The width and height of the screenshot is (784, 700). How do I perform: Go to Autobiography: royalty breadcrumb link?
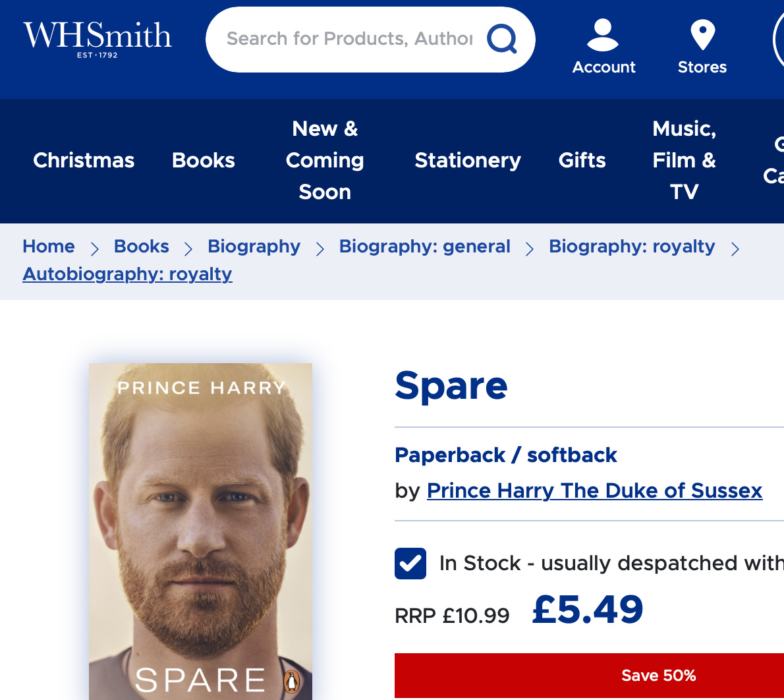(x=128, y=274)
